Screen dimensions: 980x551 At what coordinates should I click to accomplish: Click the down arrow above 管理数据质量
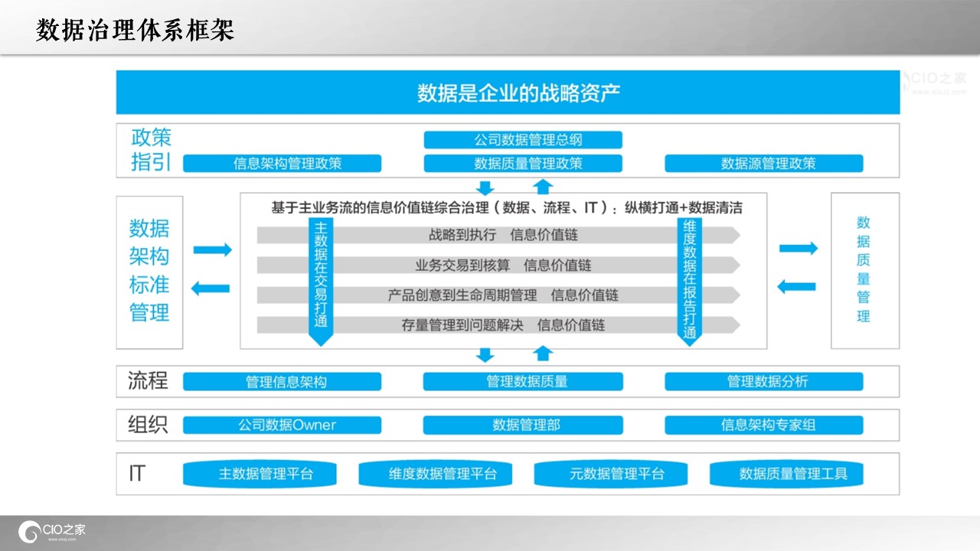[x=485, y=355]
